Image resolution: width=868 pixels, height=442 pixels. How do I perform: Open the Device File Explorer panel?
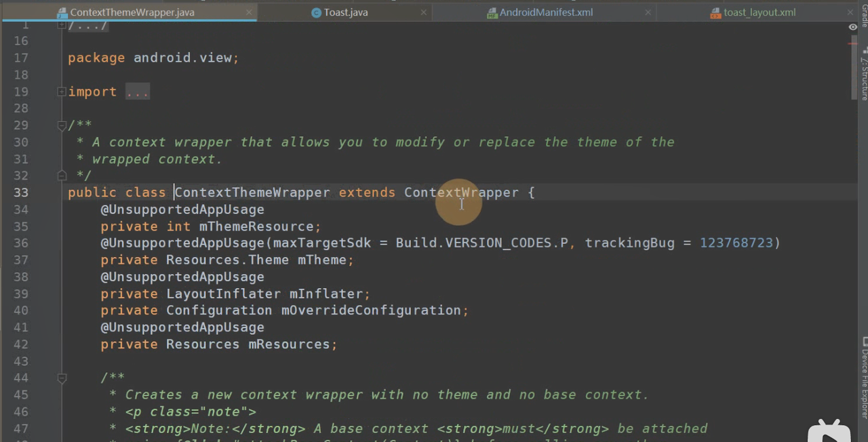[865, 383]
